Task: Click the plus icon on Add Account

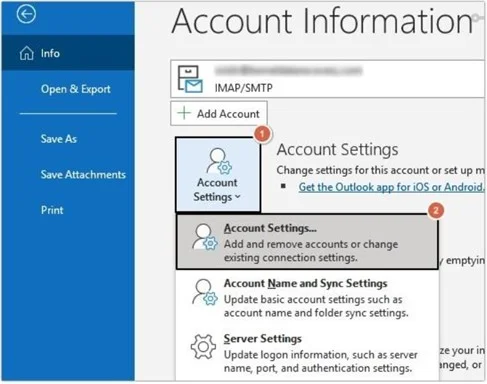Action: [184, 113]
